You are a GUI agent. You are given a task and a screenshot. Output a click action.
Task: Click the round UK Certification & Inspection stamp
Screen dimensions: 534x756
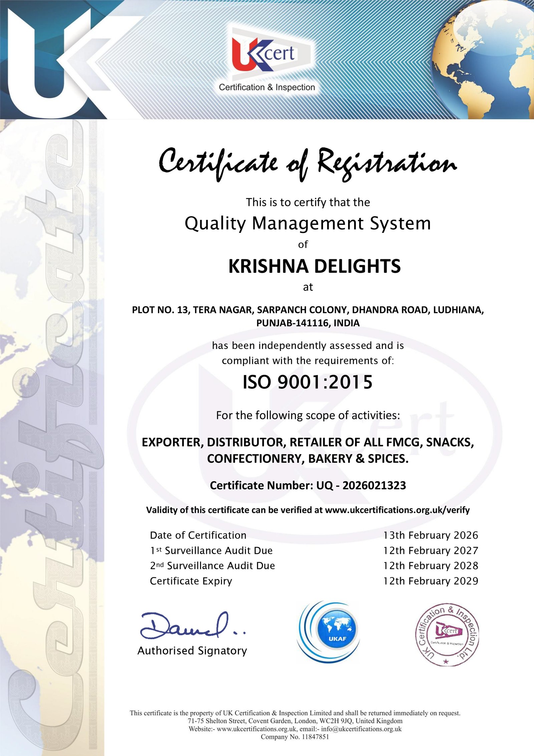point(447,635)
